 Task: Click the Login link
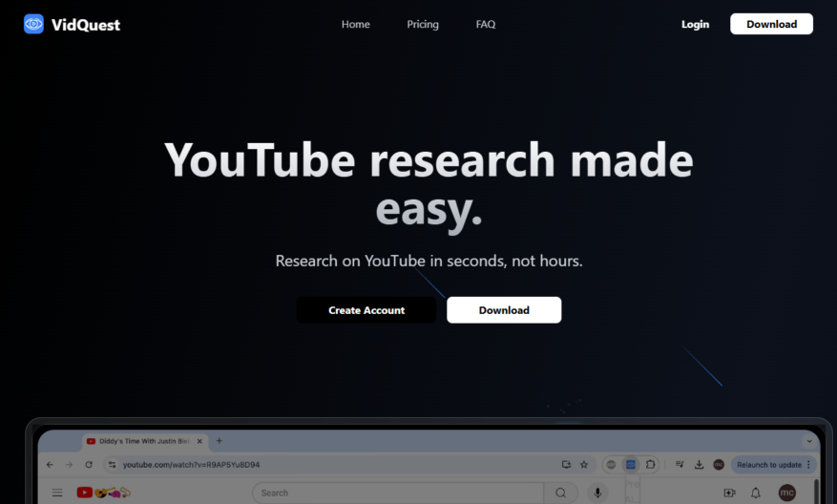(x=695, y=24)
